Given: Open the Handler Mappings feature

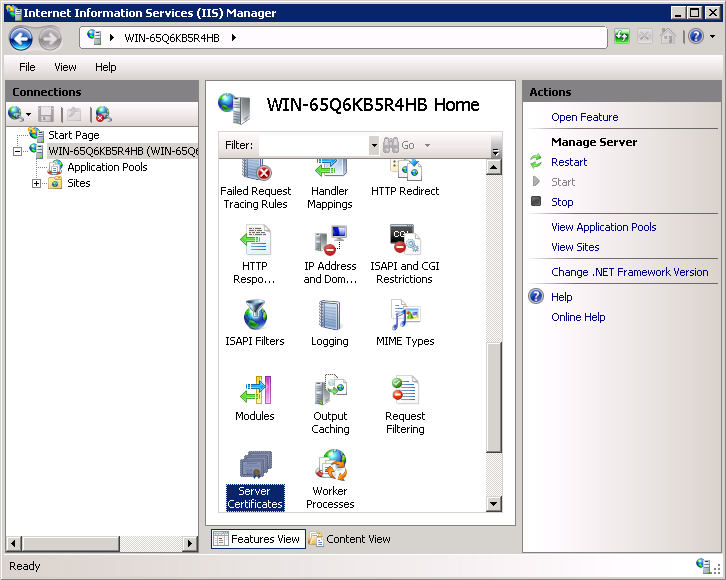Looking at the screenshot, I should click(330, 185).
